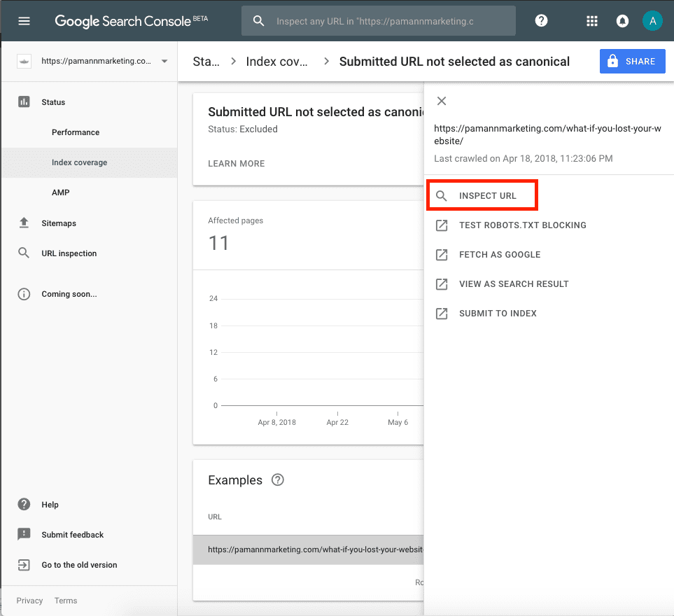
Task: Click the Index cov... breadcrumb
Action: click(277, 62)
